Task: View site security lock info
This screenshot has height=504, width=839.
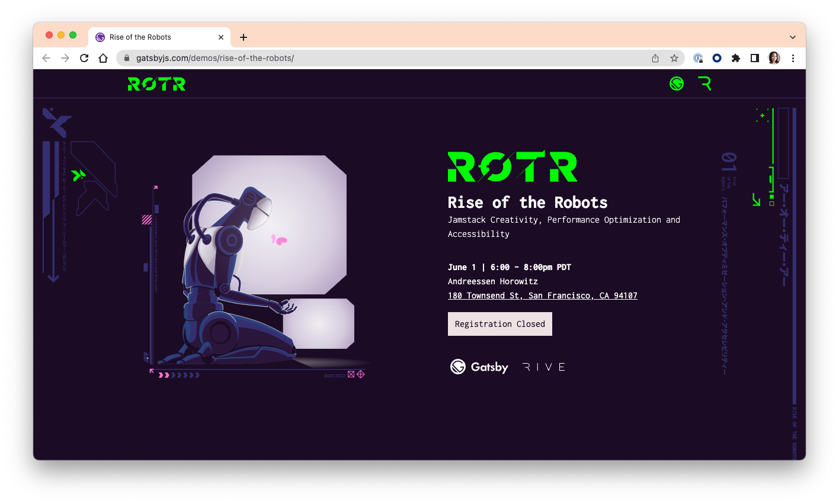Action: [x=127, y=58]
